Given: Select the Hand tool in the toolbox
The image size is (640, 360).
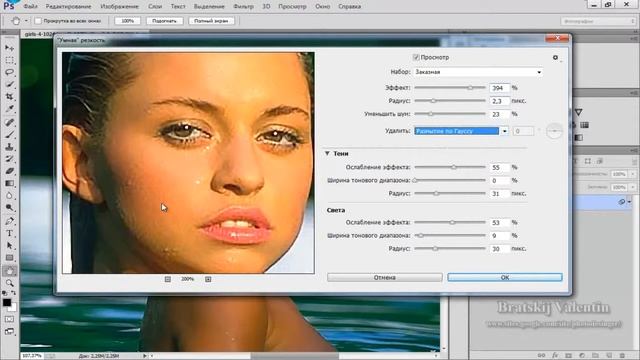Looking at the screenshot, I should click(9, 271).
